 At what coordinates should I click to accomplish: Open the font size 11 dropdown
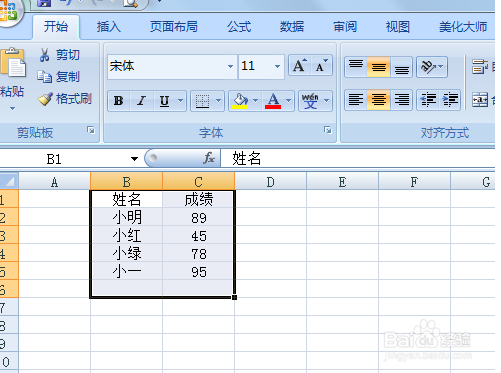(x=277, y=66)
